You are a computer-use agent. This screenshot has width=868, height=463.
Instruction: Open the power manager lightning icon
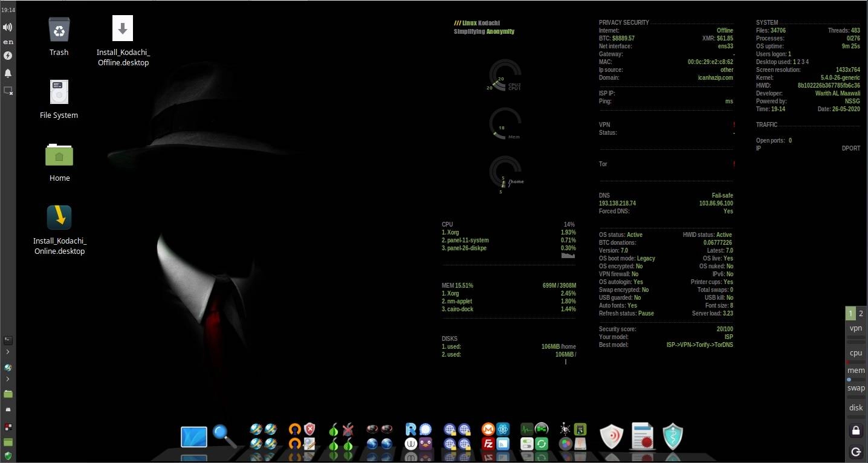(x=8, y=56)
